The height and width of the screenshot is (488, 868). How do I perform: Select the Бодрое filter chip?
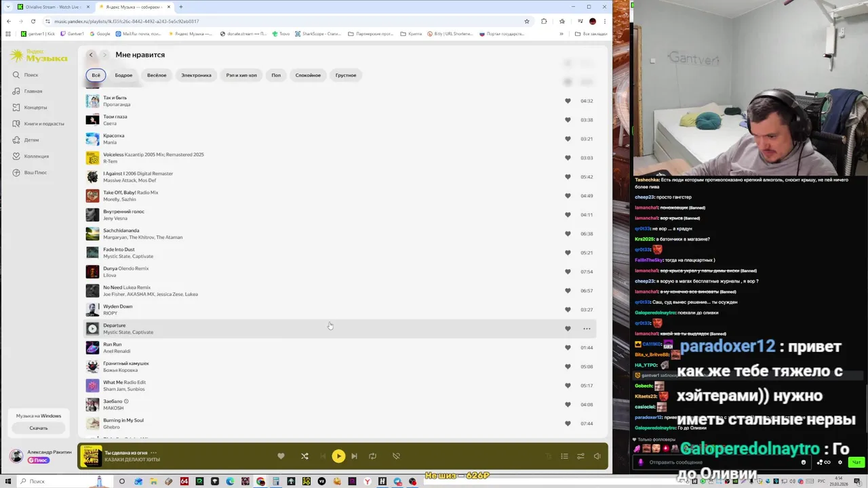coord(123,75)
